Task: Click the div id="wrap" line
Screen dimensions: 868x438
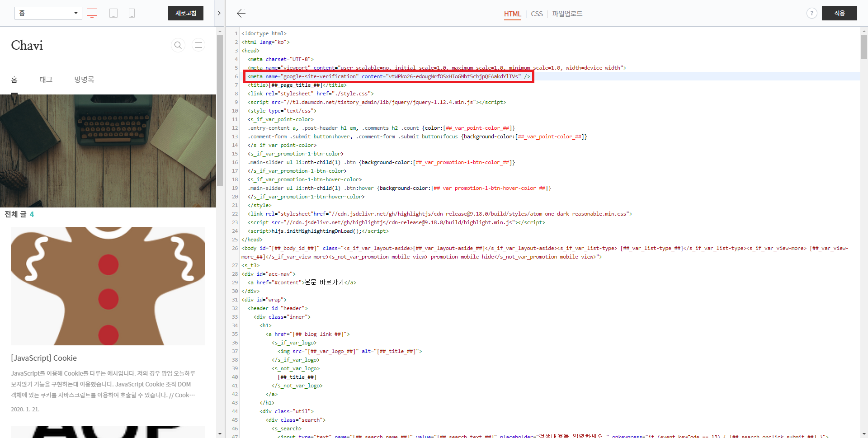Action: click(264, 300)
